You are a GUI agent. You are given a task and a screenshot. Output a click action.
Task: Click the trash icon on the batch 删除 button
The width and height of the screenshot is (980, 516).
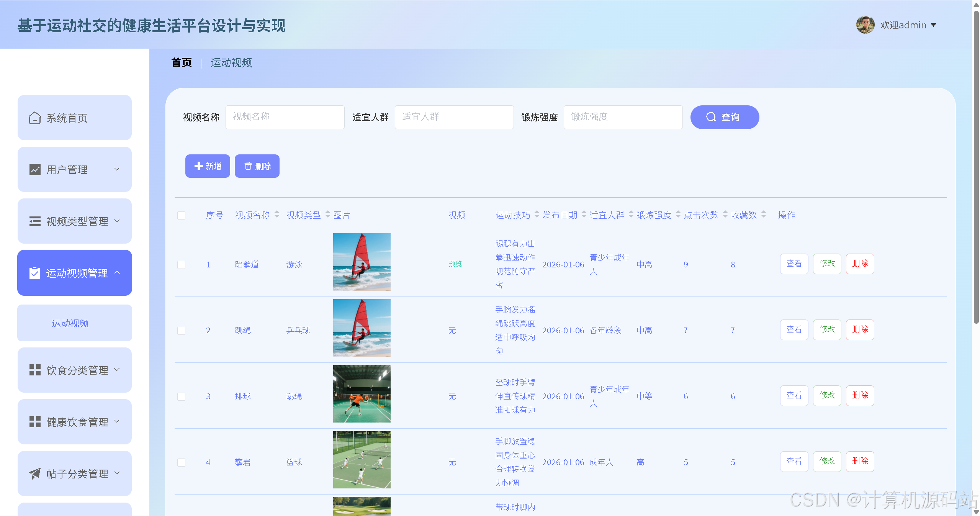click(x=248, y=166)
